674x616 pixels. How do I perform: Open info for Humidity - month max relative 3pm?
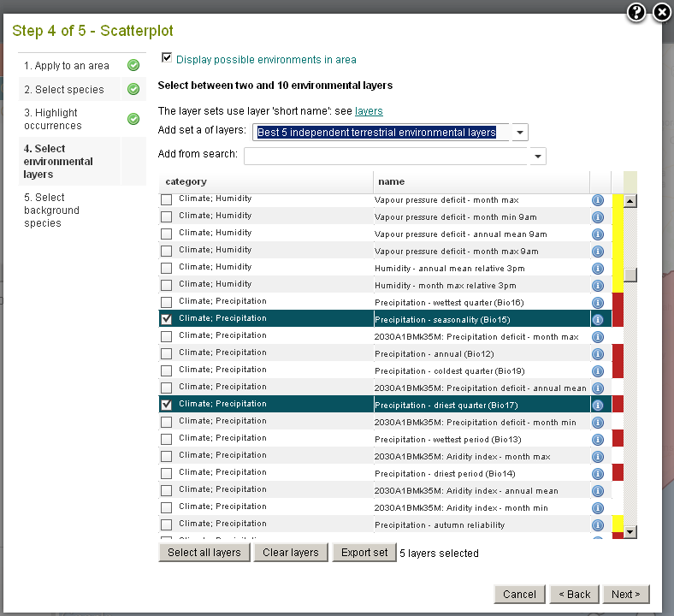tap(598, 286)
